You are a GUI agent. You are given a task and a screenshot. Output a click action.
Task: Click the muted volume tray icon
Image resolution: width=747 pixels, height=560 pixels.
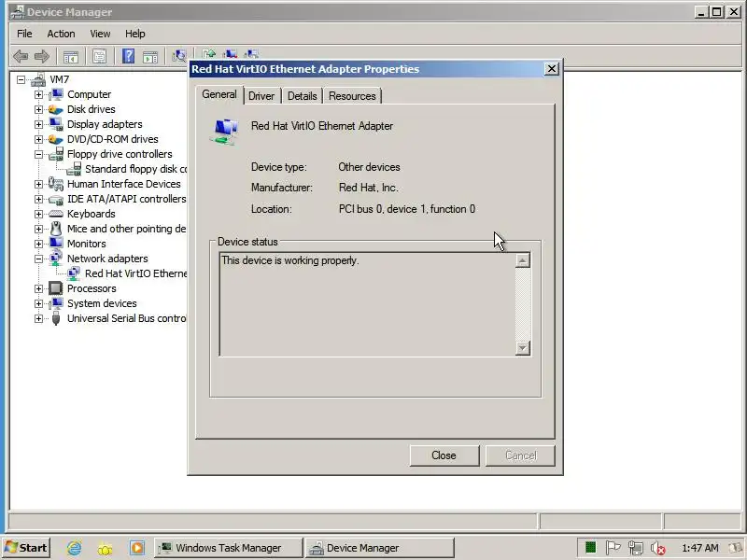click(x=658, y=548)
